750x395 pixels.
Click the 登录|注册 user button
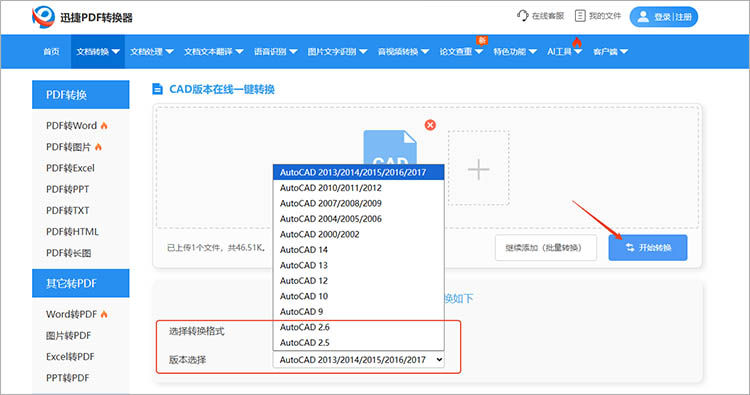(664, 17)
